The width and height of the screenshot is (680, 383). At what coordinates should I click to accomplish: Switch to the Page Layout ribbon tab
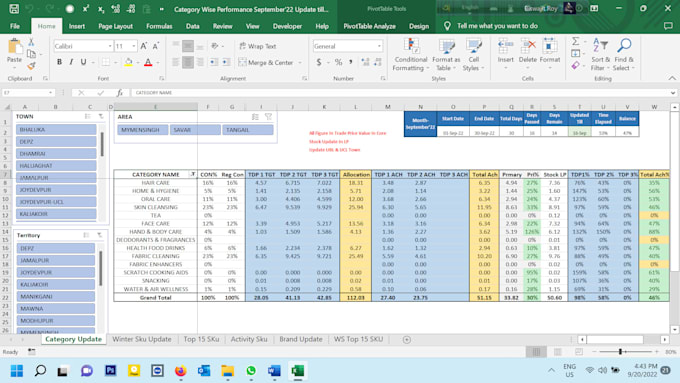115,26
